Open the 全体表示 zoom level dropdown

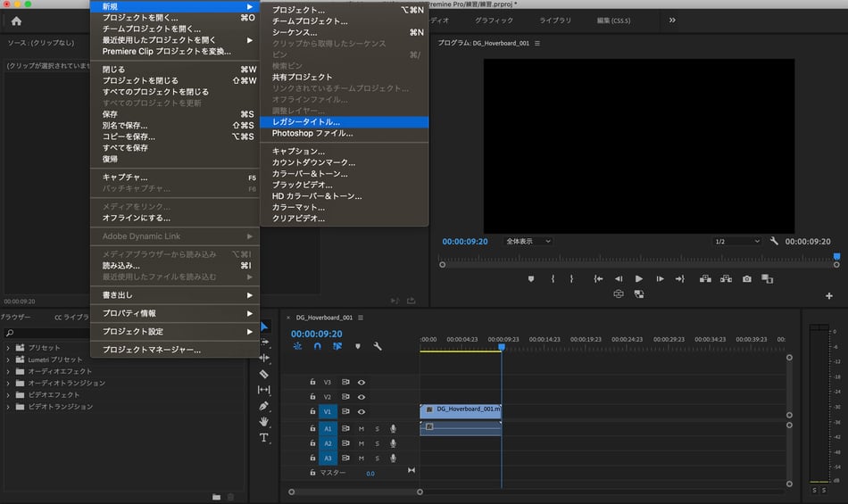pos(528,242)
